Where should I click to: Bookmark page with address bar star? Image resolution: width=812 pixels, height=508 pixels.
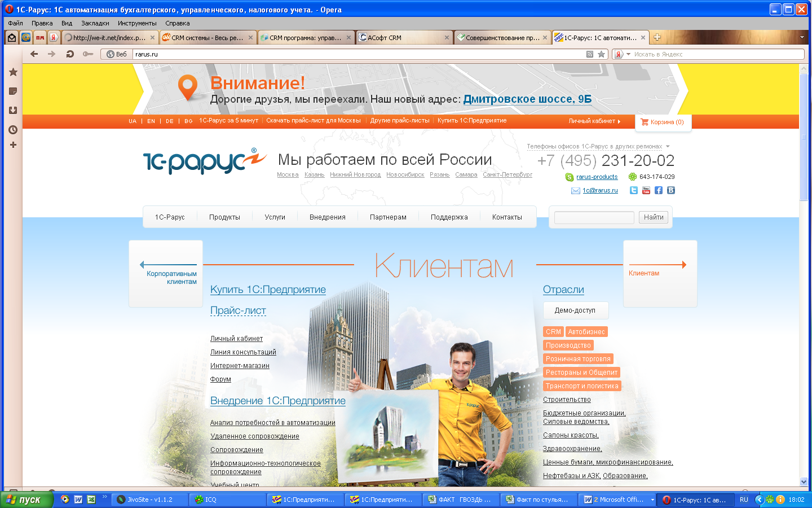coord(602,54)
